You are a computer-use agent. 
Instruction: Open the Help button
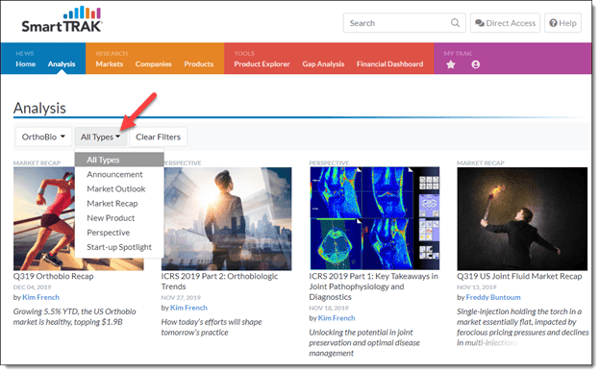point(563,23)
